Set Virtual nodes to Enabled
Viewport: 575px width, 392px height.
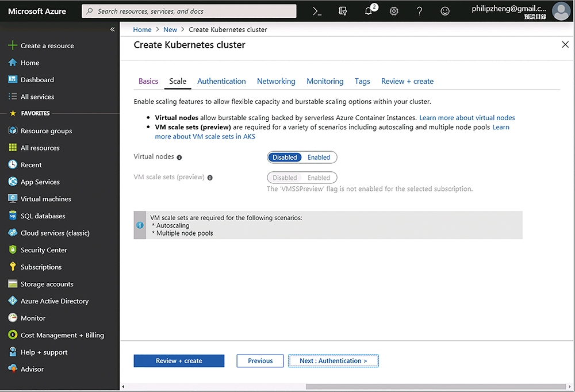[x=319, y=157]
